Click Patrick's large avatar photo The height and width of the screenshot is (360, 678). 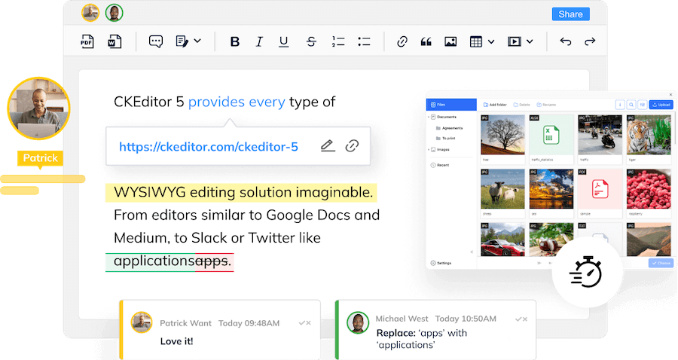point(39,108)
